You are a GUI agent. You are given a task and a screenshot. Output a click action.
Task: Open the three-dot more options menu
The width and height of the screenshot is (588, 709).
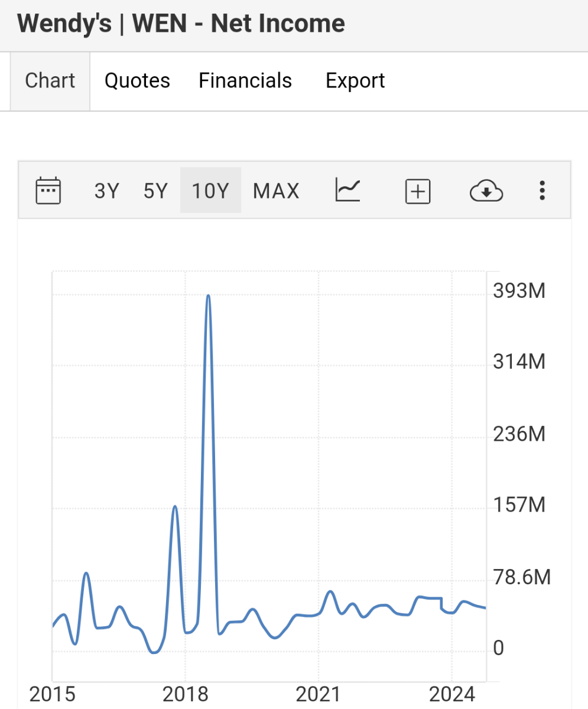click(542, 191)
